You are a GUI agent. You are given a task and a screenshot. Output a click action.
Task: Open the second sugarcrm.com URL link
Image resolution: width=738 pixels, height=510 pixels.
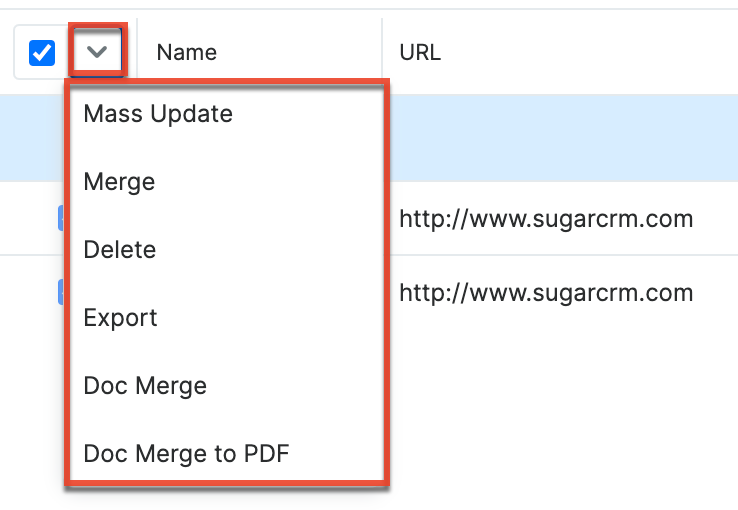(x=546, y=293)
